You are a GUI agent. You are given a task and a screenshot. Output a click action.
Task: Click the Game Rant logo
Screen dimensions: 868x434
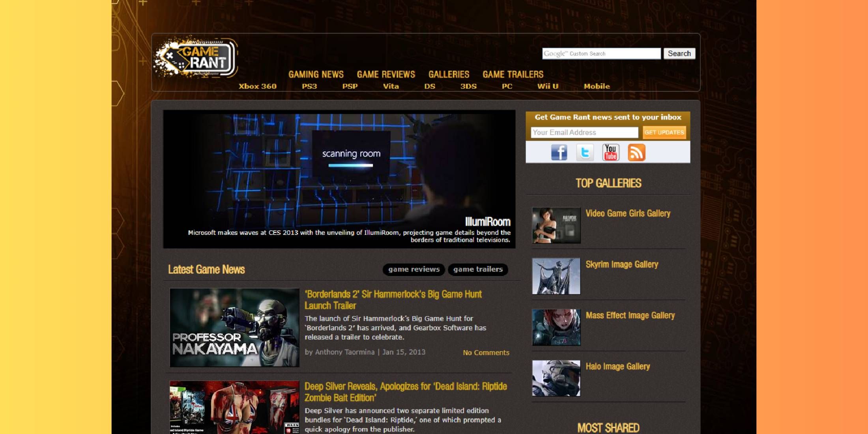196,58
